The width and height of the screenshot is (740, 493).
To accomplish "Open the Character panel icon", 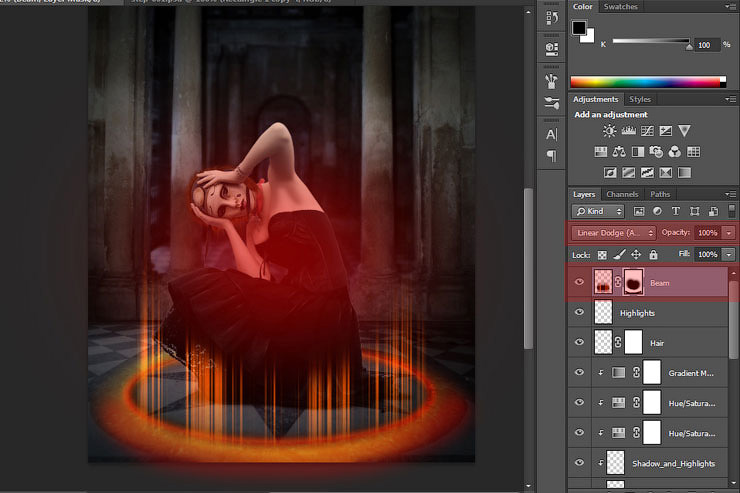I will click(551, 134).
